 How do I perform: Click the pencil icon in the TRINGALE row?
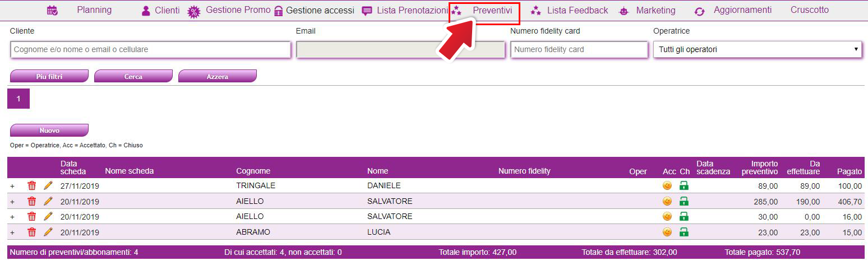(x=48, y=185)
